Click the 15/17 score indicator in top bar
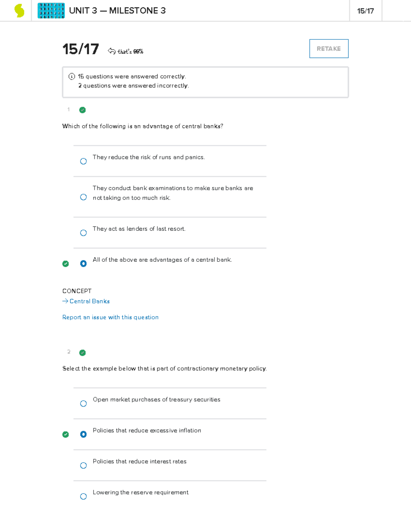The image size is (411, 532). (x=365, y=11)
